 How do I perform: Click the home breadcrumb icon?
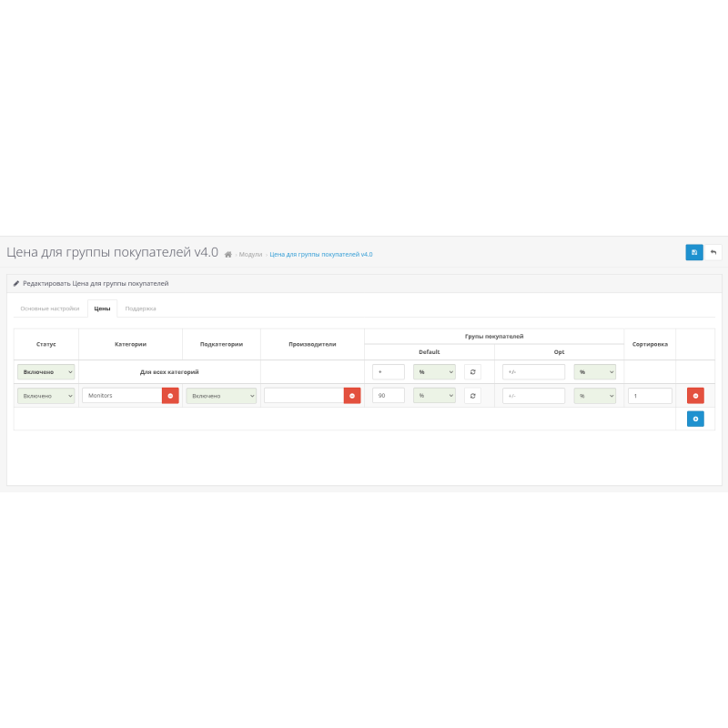click(228, 255)
